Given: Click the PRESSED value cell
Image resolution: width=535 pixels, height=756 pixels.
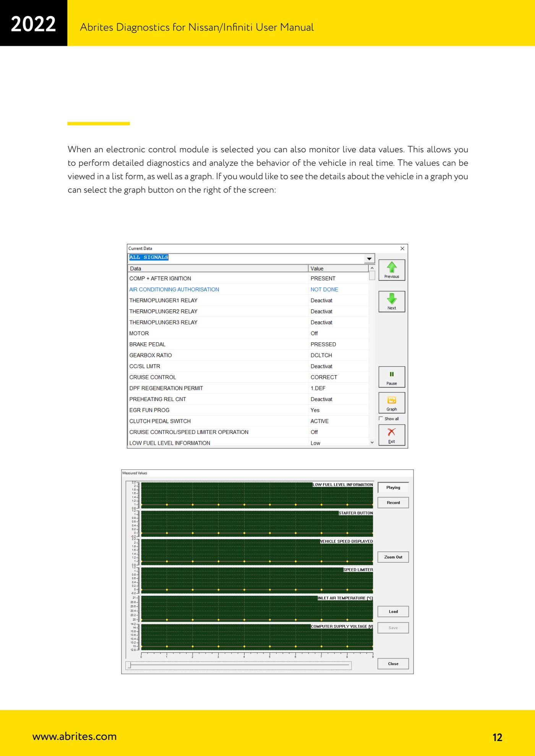Looking at the screenshot, I should click(339, 345).
